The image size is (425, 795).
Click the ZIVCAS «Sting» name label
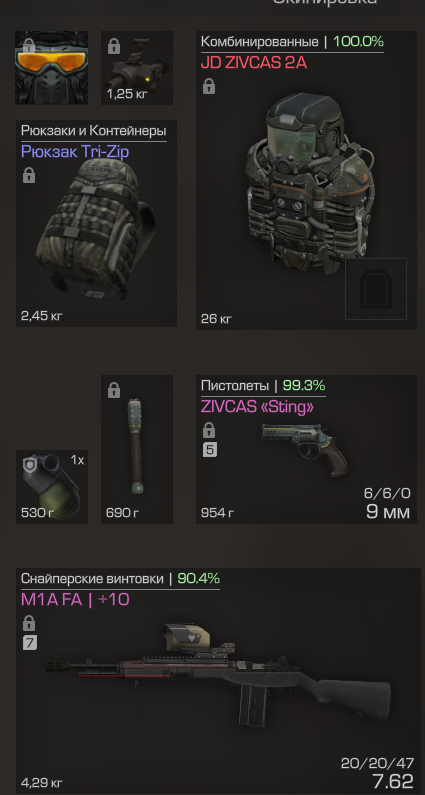(x=257, y=407)
